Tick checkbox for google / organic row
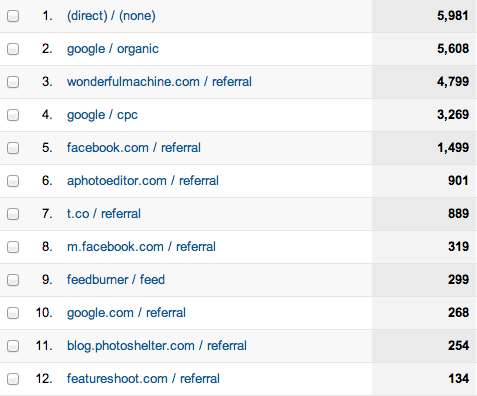This screenshot has height=396, width=477. (x=13, y=49)
